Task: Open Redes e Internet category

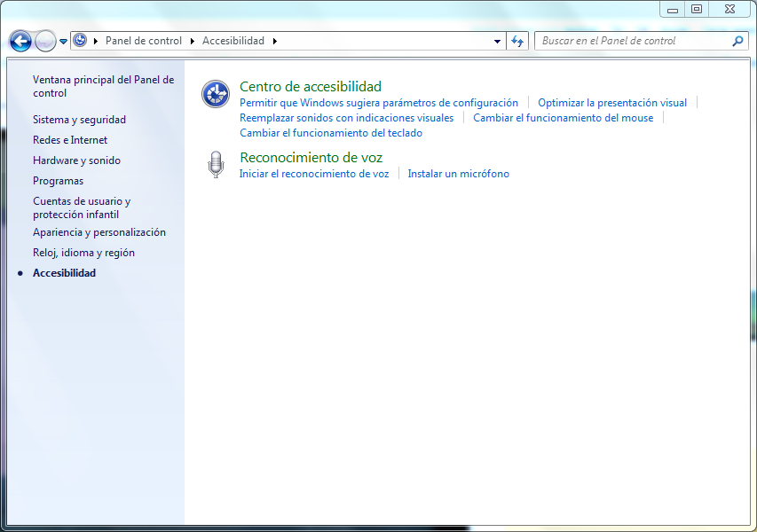Action: click(x=70, y=140)
